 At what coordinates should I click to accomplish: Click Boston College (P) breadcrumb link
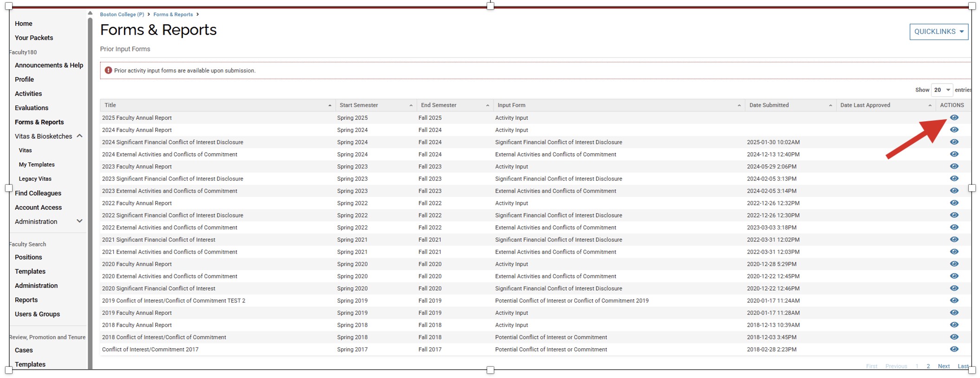point(122,14)
